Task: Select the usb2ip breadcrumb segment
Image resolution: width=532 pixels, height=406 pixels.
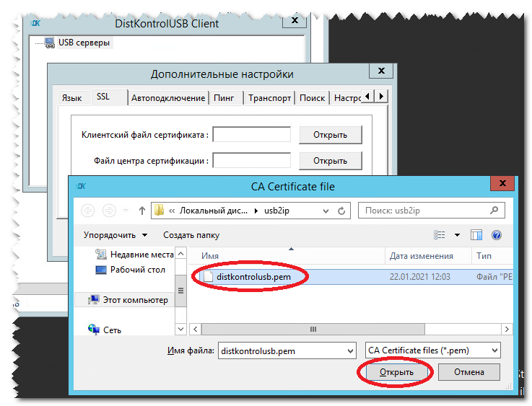Action: (x=277, y=211)
